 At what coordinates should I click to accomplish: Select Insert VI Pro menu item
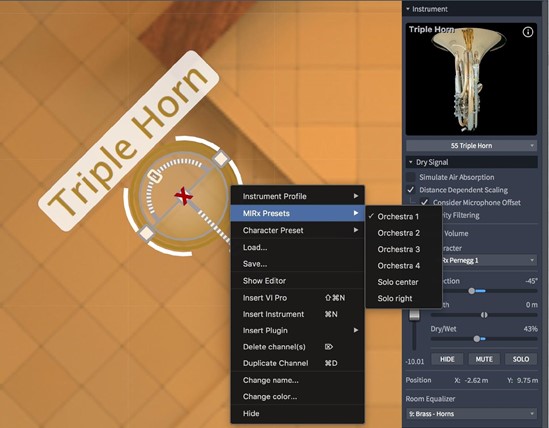(298, 298)
